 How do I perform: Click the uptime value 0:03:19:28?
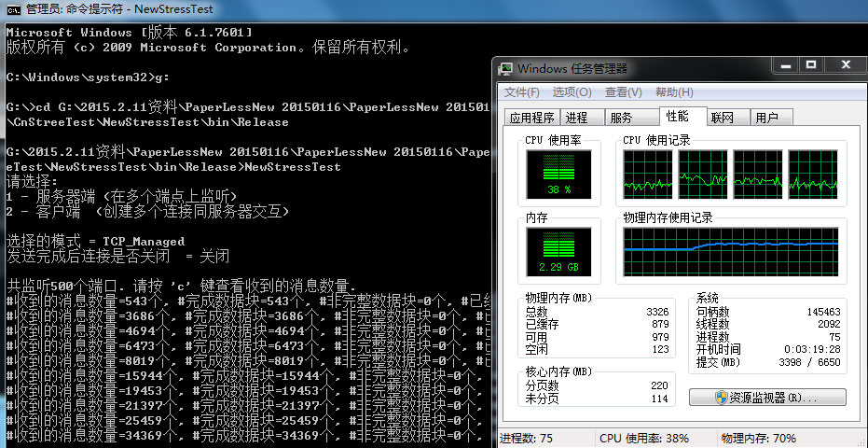tap(812, 350)
